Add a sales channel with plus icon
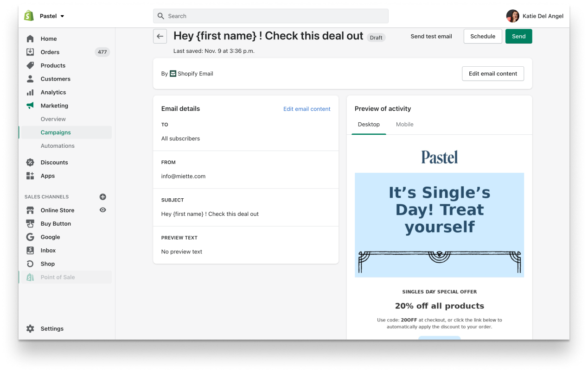Viewport: 588px width, 372px height. click(103, 197)
